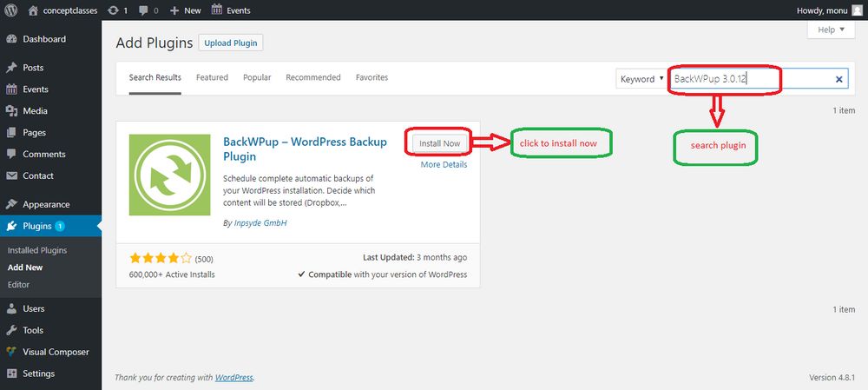The image size is (868, 390).
Task: Open Dashboard from the sidebar
Action: point(44,39)
